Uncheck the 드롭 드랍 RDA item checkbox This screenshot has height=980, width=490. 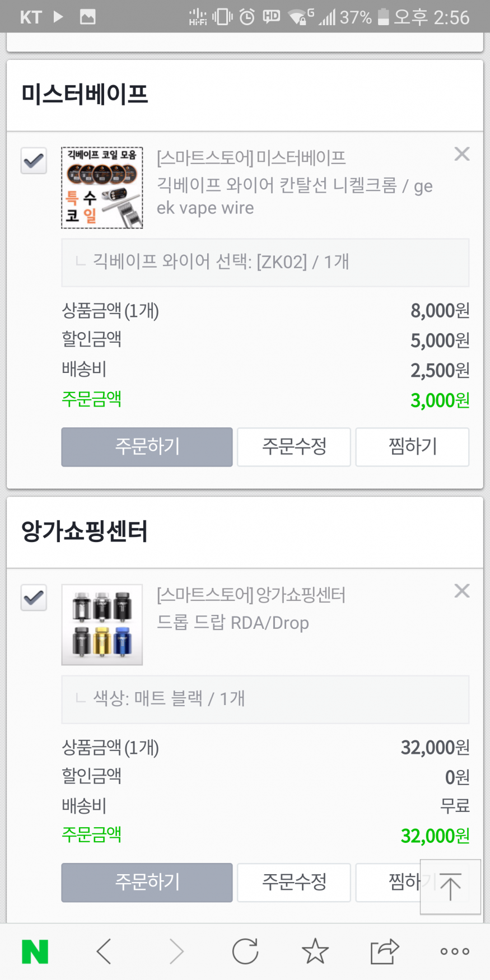coord(34,598)
